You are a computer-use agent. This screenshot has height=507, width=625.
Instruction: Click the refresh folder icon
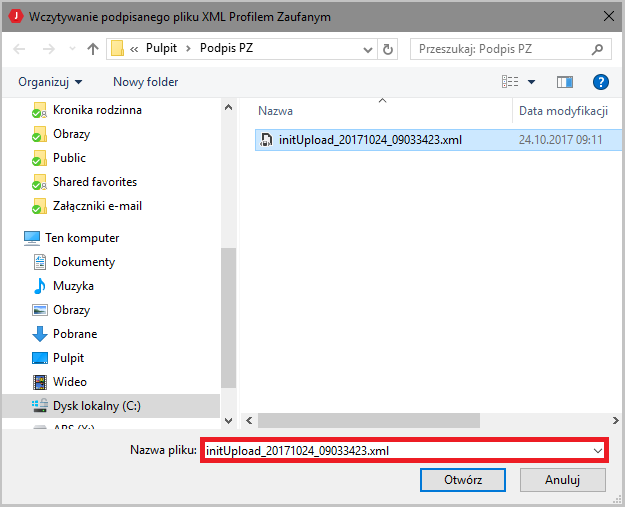click(x=388, y=48)
